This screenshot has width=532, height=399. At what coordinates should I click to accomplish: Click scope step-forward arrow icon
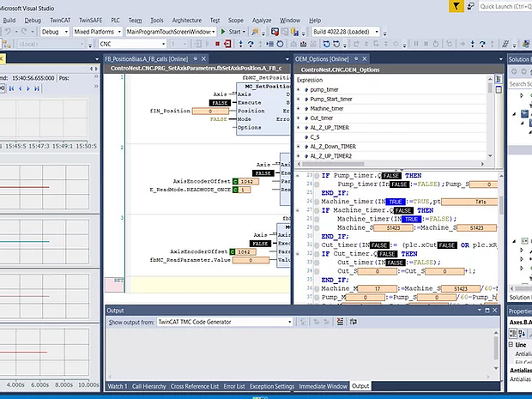point(28,88)
